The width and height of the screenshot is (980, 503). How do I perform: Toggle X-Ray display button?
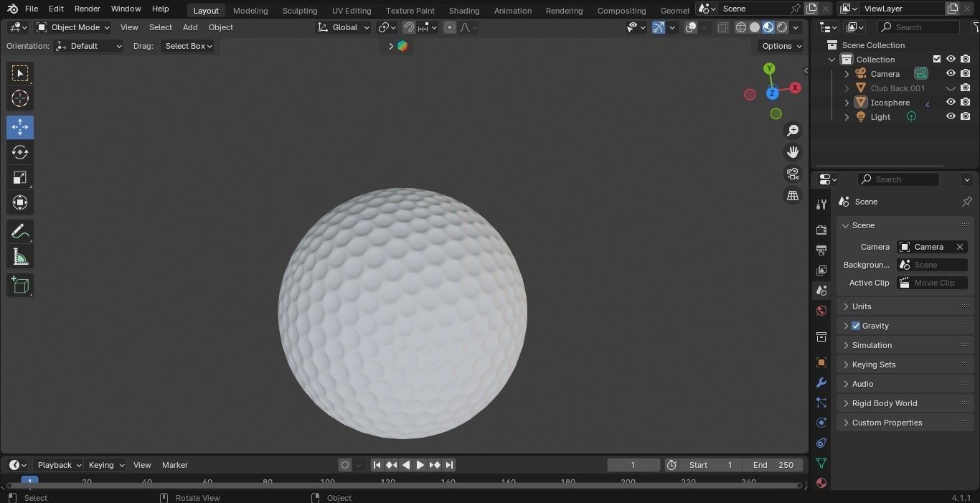click(x=722, y=27)
